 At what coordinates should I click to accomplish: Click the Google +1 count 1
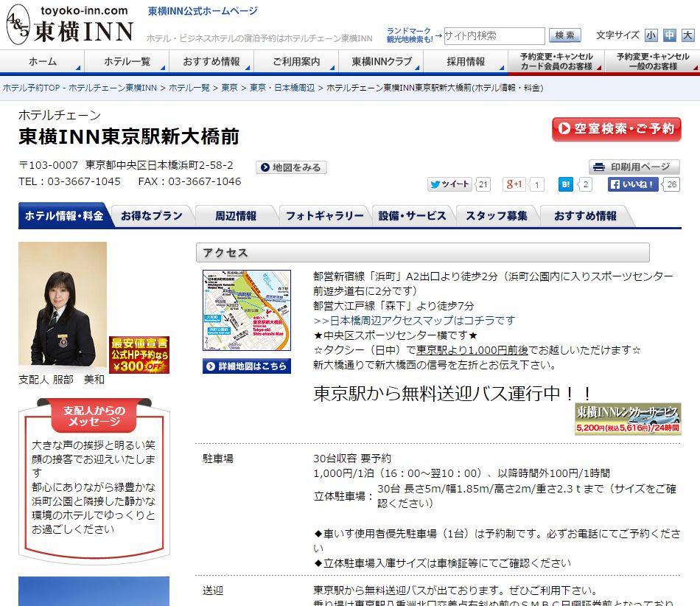click(536, 184)
